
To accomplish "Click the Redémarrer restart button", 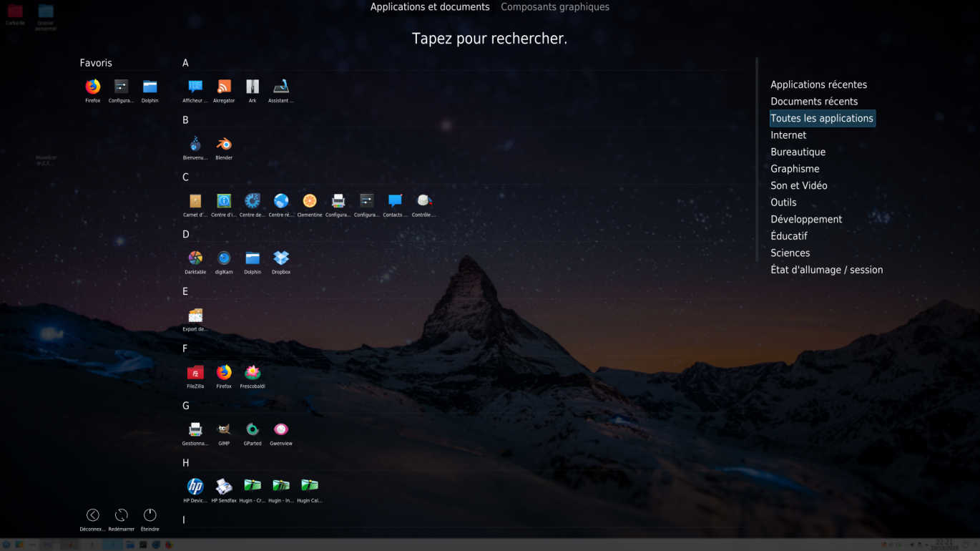I will 121,515.
